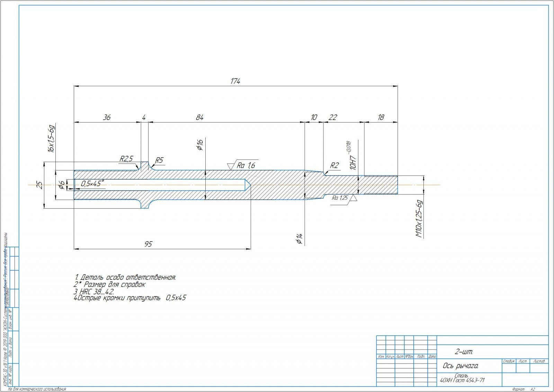Viewport: 554px width, 392px height.
Task: Click the M10x1,25-6g thread designation
Action: (419, 219)
